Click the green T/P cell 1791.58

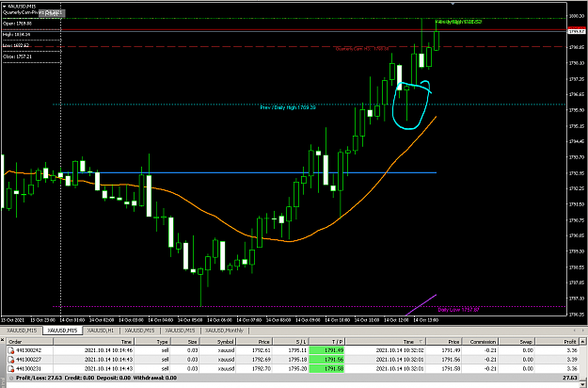(x=327, y=369)
